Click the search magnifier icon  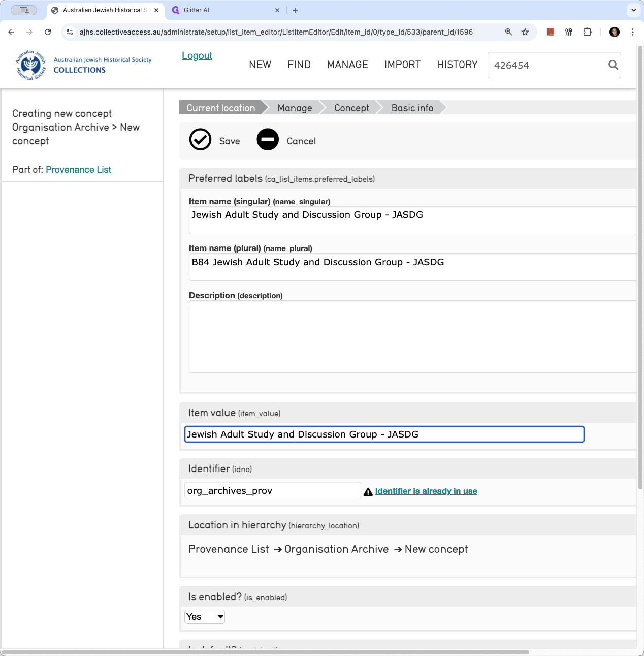click(x=613, y=65)
